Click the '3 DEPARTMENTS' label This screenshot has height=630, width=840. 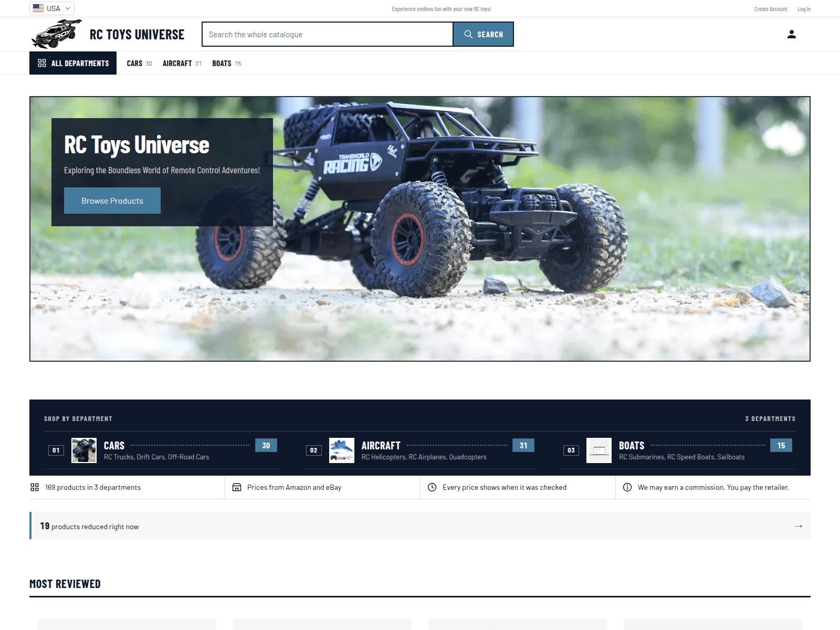770,419
